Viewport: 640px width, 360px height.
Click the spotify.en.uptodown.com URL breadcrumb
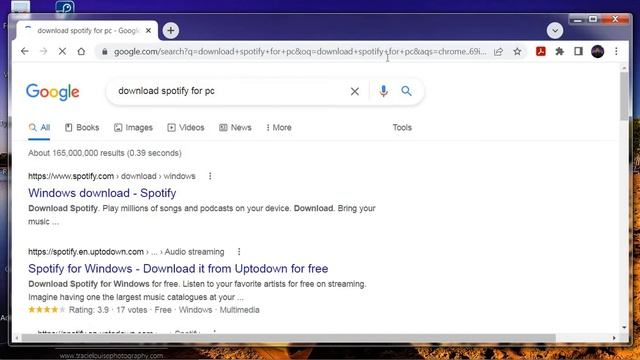click(126, 252)
